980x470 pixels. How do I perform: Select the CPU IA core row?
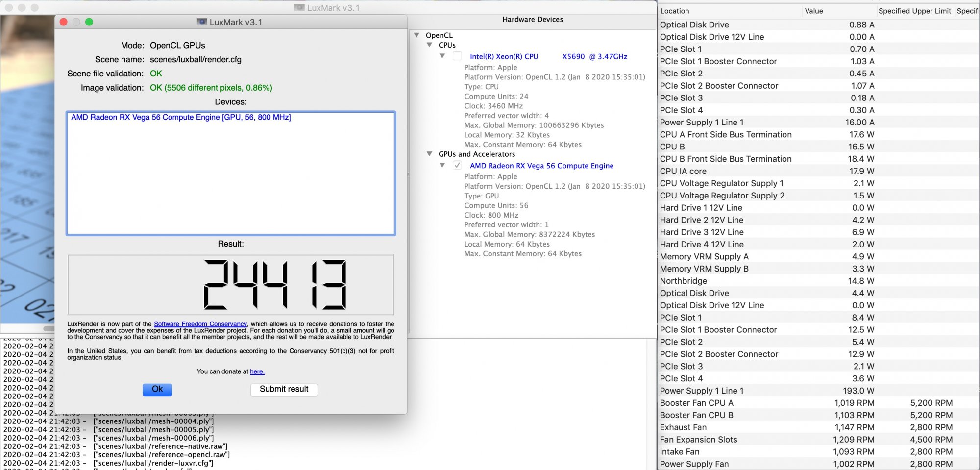(x=818, y=171)
